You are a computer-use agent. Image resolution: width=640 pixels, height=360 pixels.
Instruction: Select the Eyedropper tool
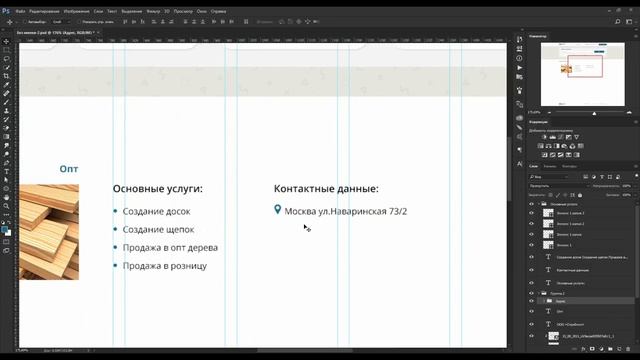pyautogui.click(x=6, y=84)
